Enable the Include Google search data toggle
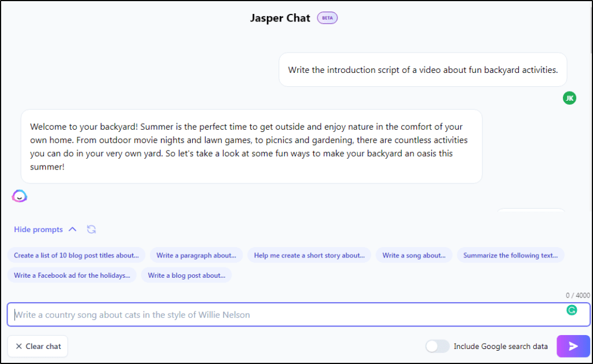 pos(437,345)
